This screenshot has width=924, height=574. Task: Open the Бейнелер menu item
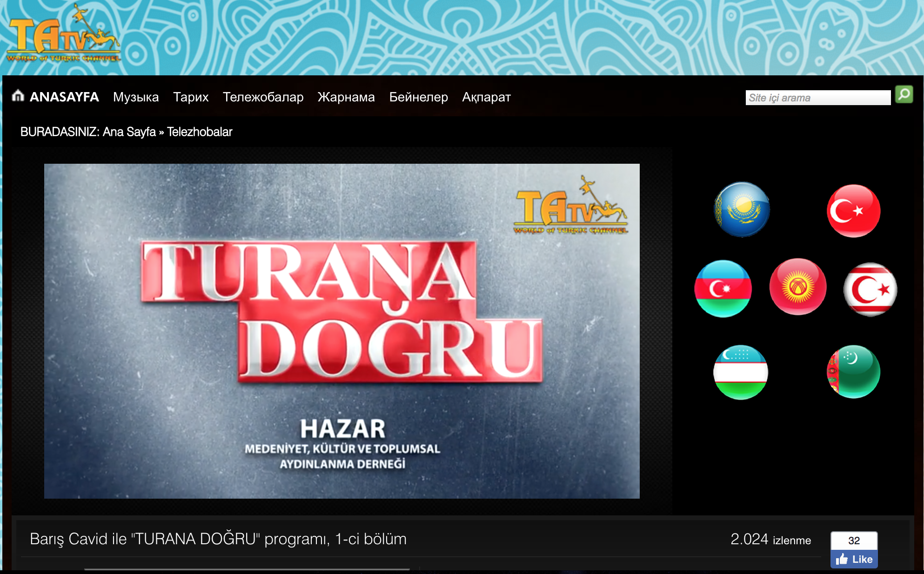(418, 97)
